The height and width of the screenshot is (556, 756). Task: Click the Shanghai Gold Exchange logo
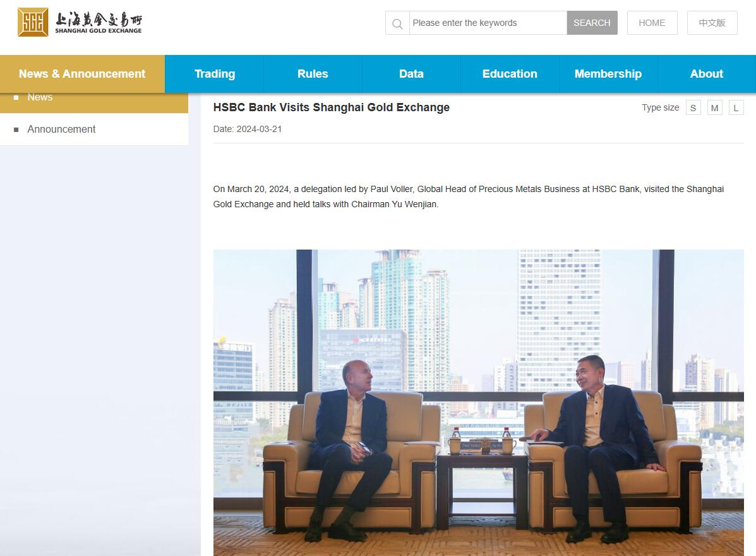point(80,22)
